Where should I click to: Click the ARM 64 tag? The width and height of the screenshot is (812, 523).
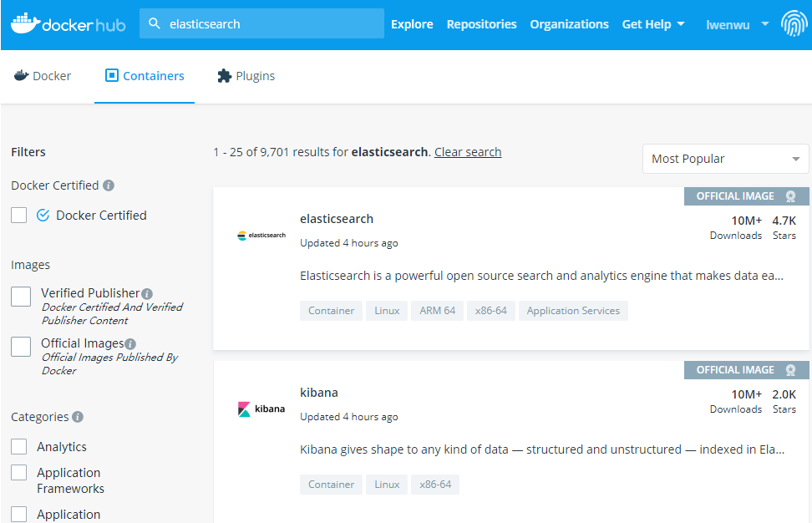(x=437, y=311)
